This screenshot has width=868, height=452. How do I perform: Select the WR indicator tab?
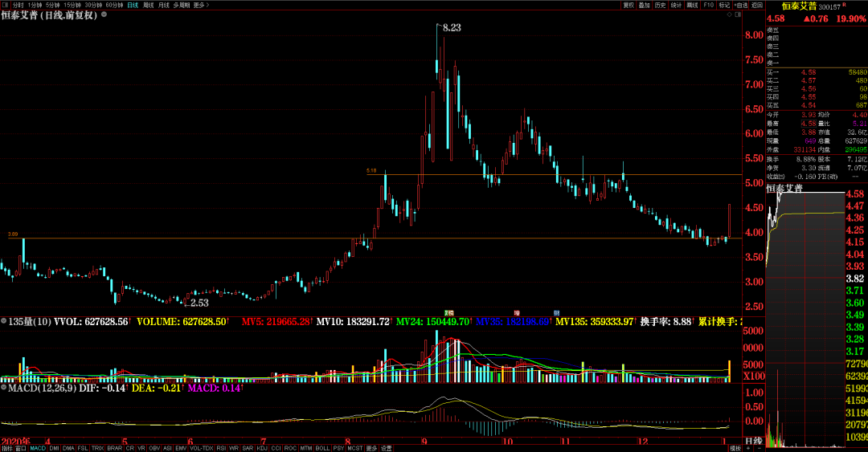[x=234, y=448]
